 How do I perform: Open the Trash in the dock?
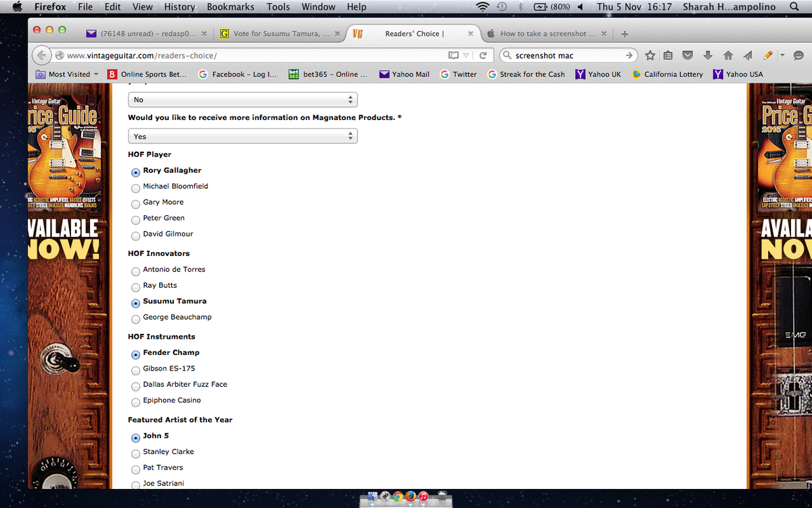pyautogui.click(x=442, y=496)
